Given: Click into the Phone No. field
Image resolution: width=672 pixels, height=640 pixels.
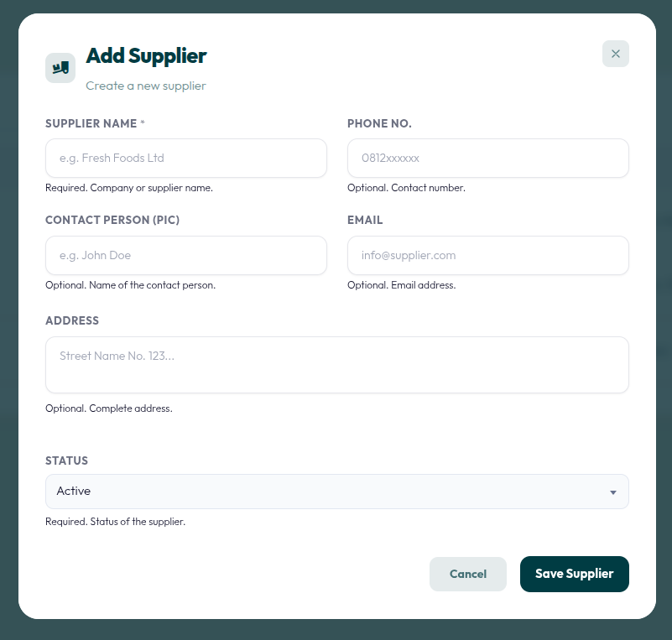Looking at the screenshot, I should tap(487, 158).
